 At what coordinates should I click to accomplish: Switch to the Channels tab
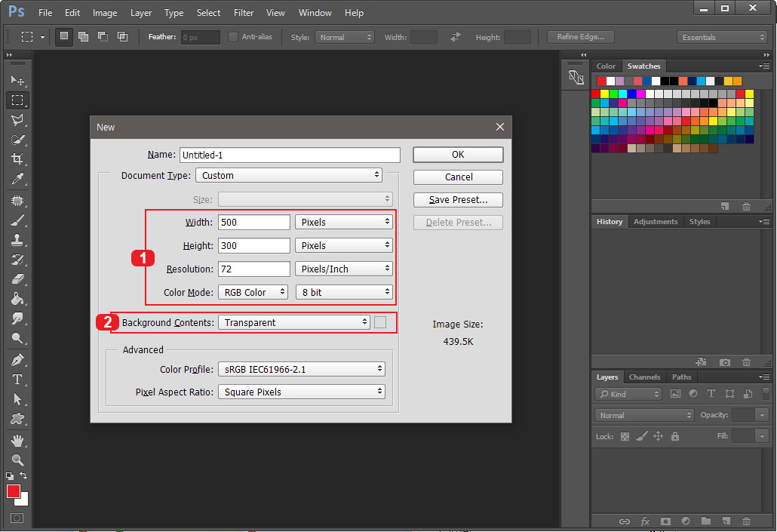tap(644, 377)
